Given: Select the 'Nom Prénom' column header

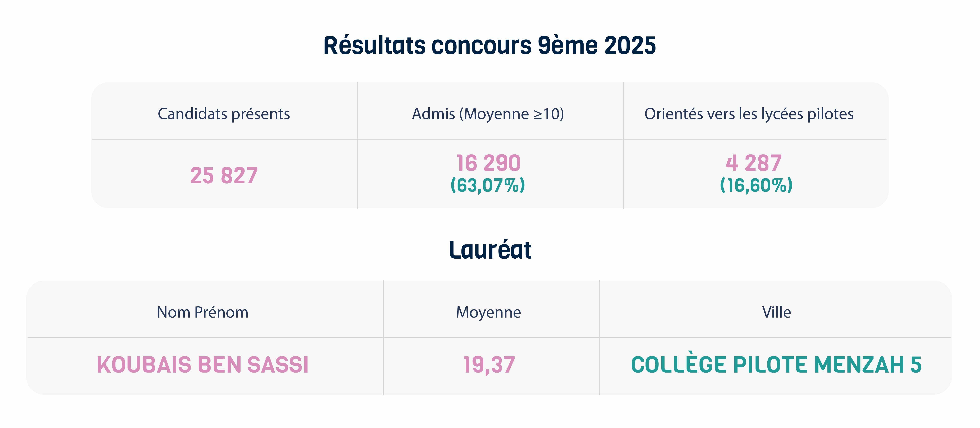Looking at the screenshot, I should pyautogui.click(x=202, y=312).
